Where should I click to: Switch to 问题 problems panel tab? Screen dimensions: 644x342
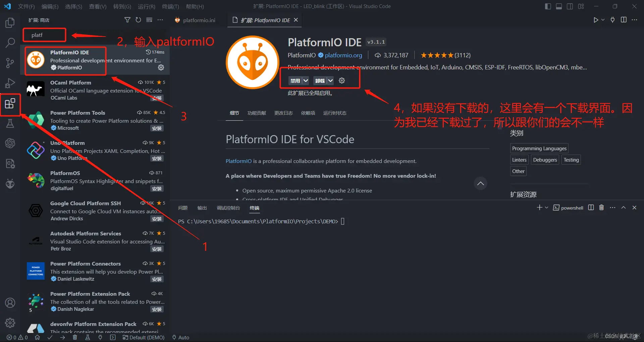pyautogui.click(x=183, y=208)
